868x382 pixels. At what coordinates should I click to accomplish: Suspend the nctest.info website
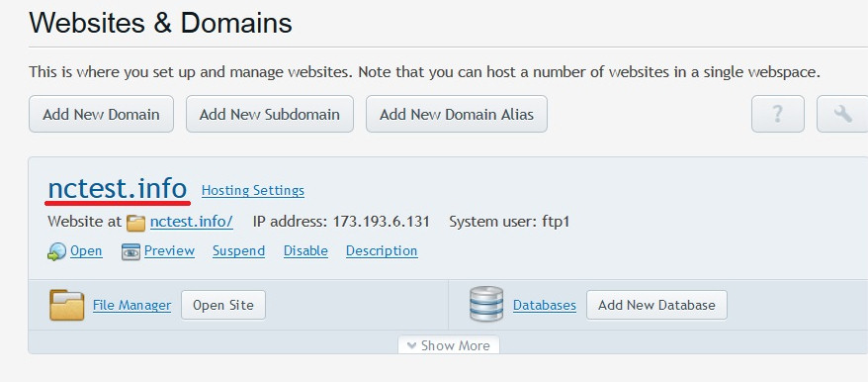pyautogui.click(x=238, y=251)
